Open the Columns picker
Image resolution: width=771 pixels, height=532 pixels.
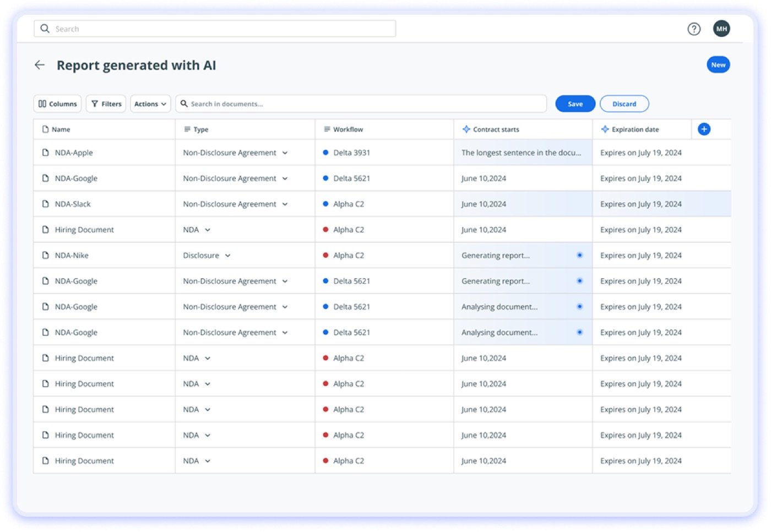(x=57, y=104)
